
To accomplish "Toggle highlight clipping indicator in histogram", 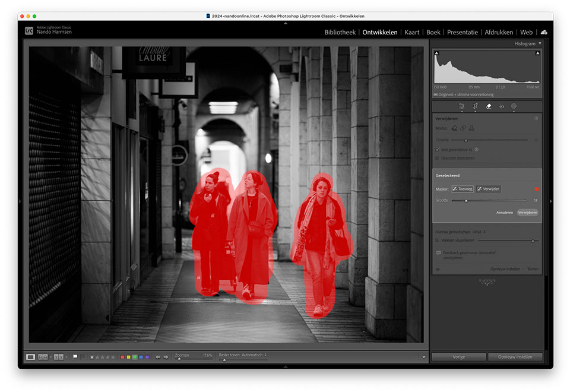I will pos(537,53).
